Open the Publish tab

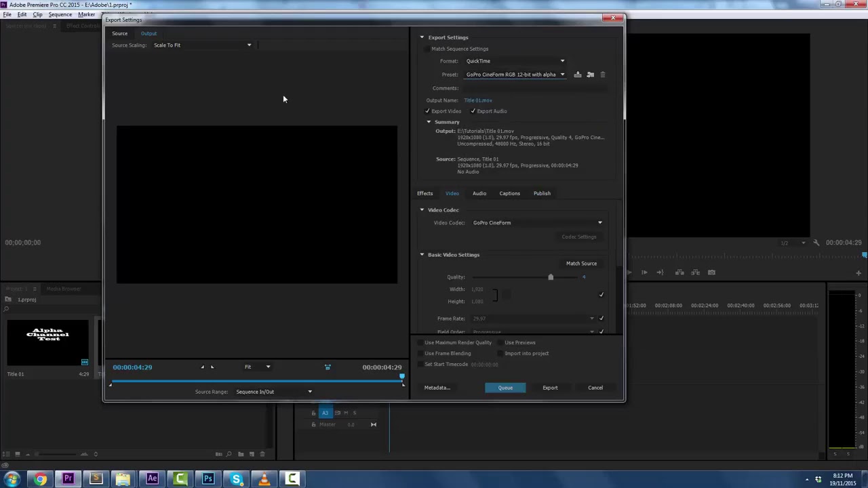(x=542, y=194)
